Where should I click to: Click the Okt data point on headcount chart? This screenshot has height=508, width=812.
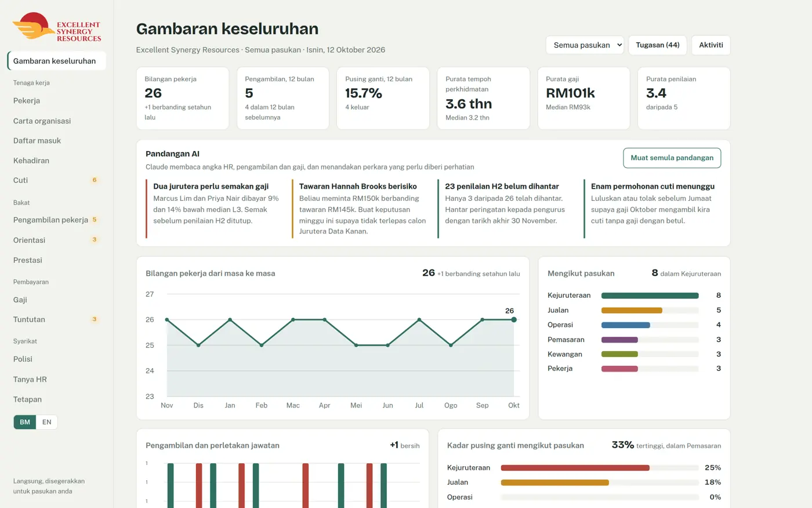click(514, 320)
